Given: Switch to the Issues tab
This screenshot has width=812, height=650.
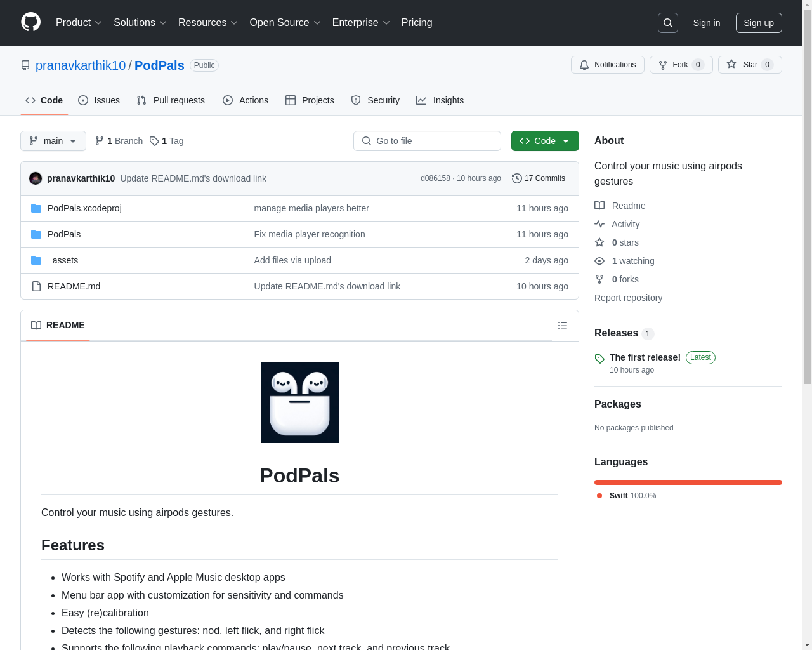Looking at the screenshot, I should click(x=99, y=100).
